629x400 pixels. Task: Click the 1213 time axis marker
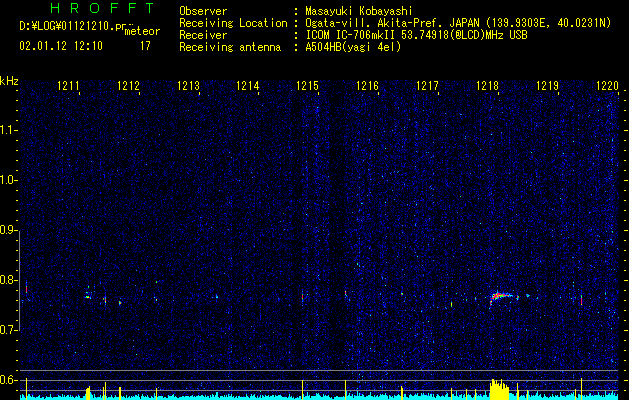188,86
